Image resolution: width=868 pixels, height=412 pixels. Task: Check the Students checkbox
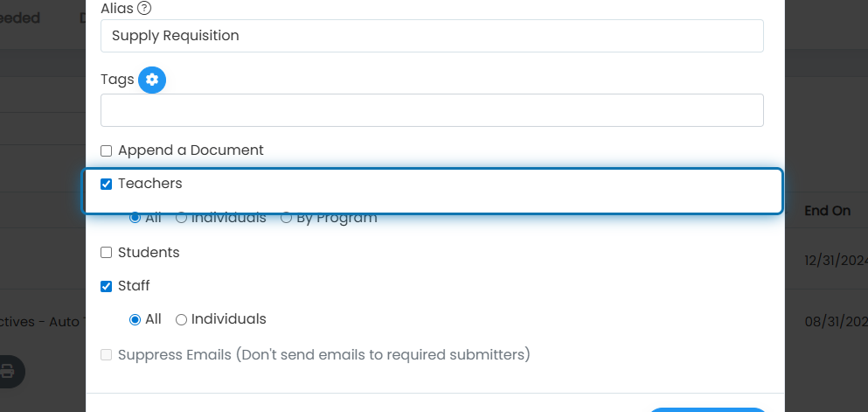(x=107, y=253)
